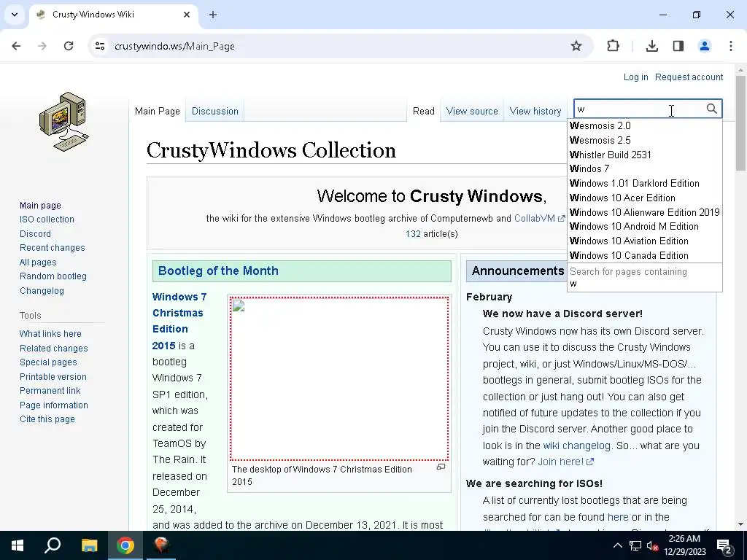Image resolution: width=747 pixels, height=560 pixels.
Task: Choose suggestion Windows 10 Android M Edition
Action: coord(645,226)
